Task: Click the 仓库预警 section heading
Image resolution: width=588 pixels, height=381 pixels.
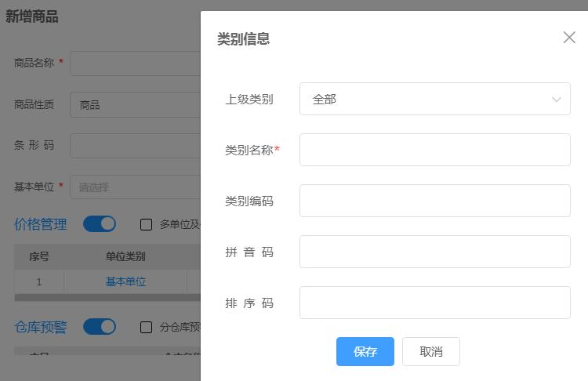Action: pyautogui.click(x=41, y=327)
